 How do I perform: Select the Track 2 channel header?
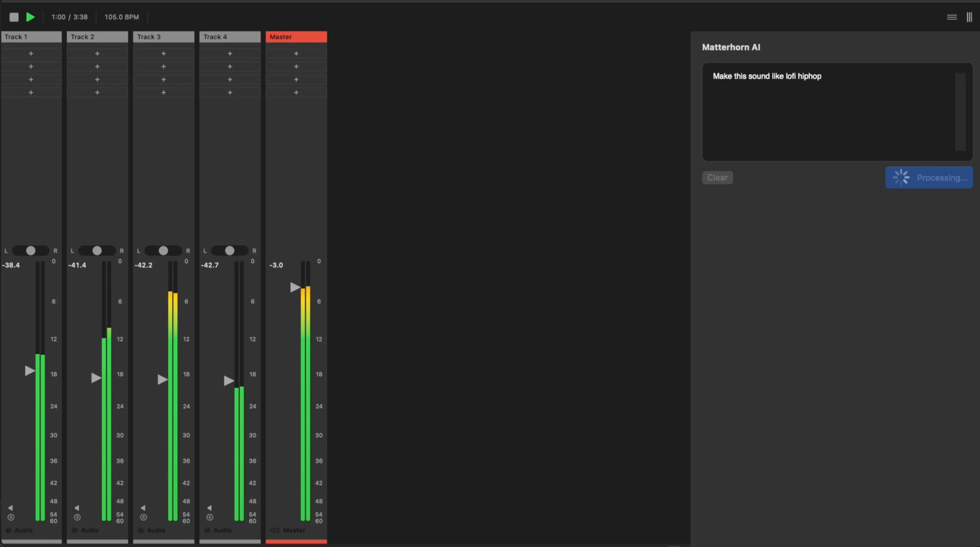97,37
